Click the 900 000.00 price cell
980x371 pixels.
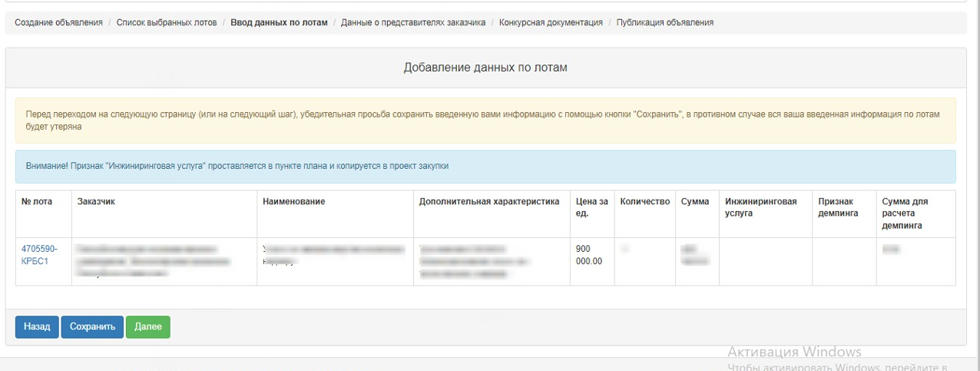(x=589, y=255)
